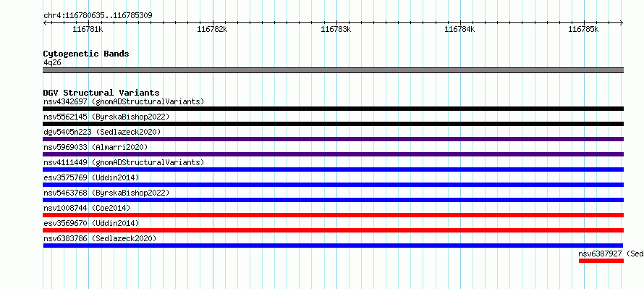Click nsv5463768 (ByrskaBishop2022) label
The image size is (644, 289).
click(106, 193)
